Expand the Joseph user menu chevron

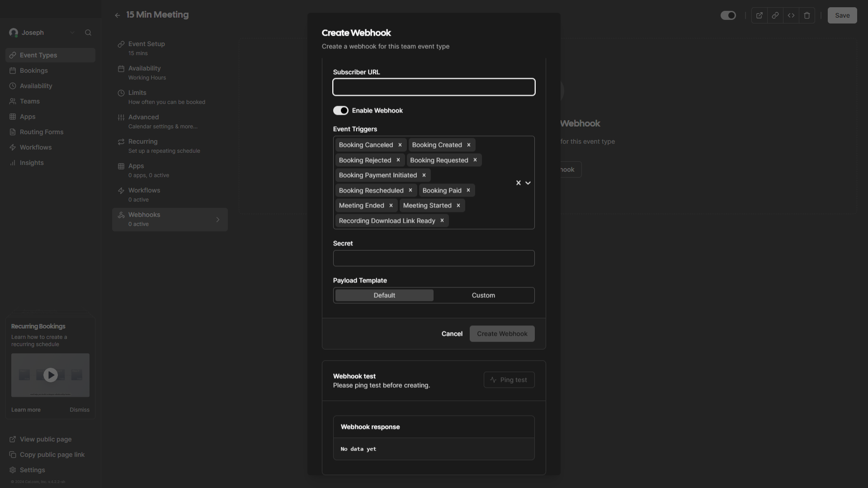click(x=72, y=33)
